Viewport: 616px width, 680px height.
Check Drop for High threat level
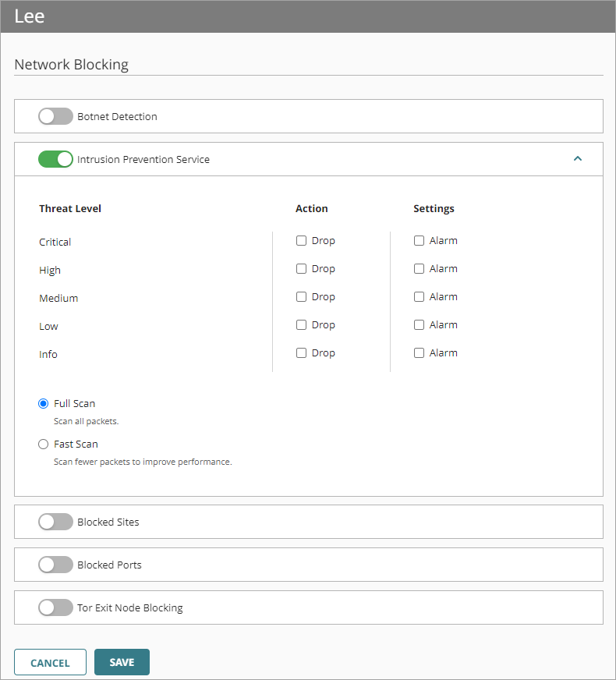(301, 268)
